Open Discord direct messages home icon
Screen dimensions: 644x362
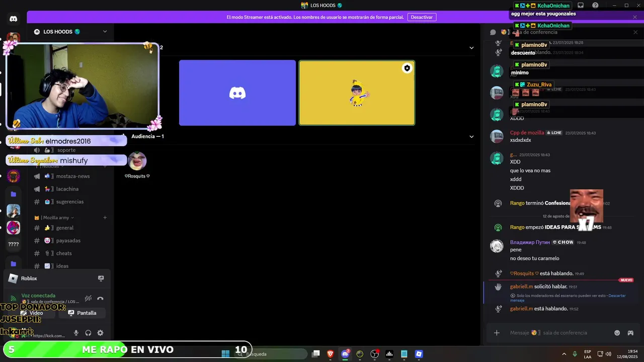click(14, 19)
